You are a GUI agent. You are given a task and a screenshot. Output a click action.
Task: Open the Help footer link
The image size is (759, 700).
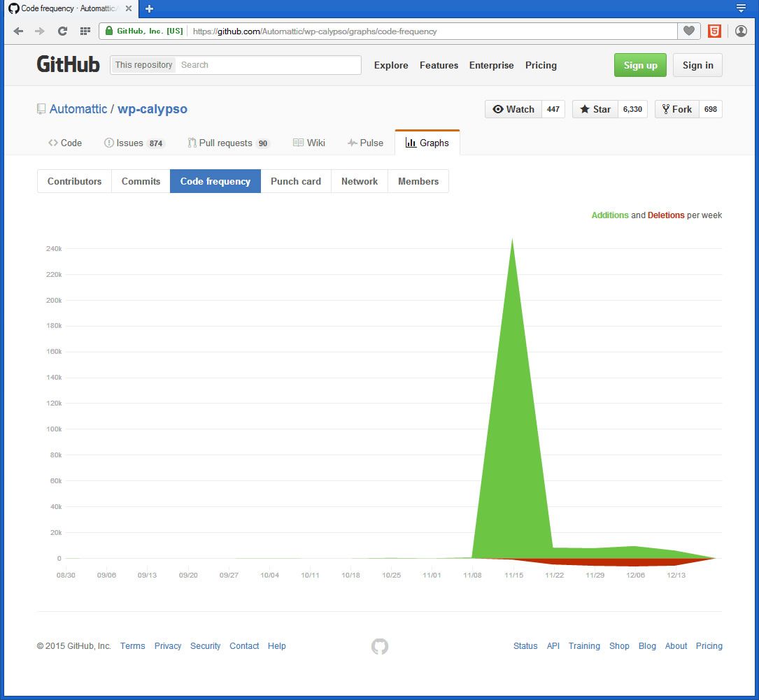(277, 646)
